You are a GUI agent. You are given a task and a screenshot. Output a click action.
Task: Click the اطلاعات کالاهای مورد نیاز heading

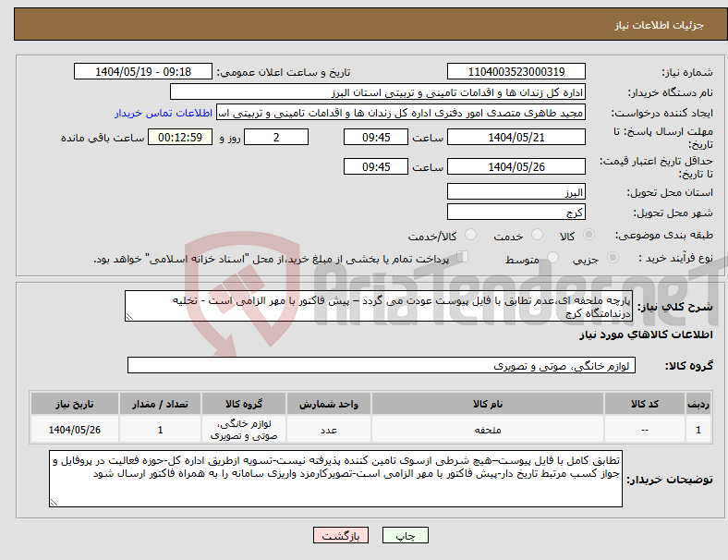point(646,335)
